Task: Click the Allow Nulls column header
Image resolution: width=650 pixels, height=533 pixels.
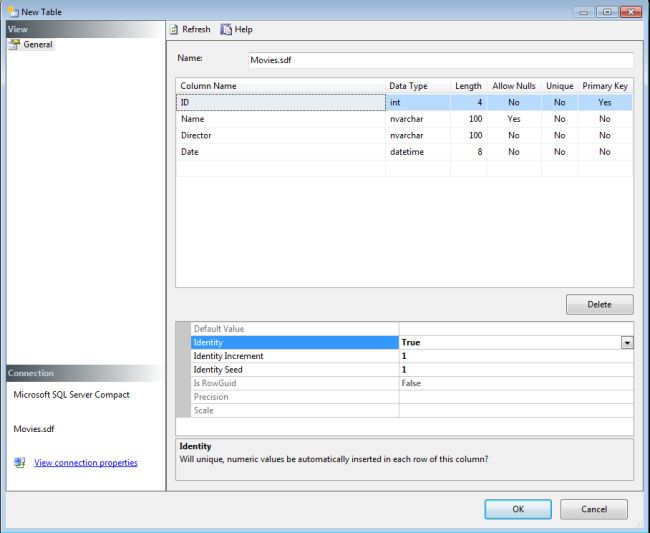Action: pyautogui.click(x=514, y=86)
